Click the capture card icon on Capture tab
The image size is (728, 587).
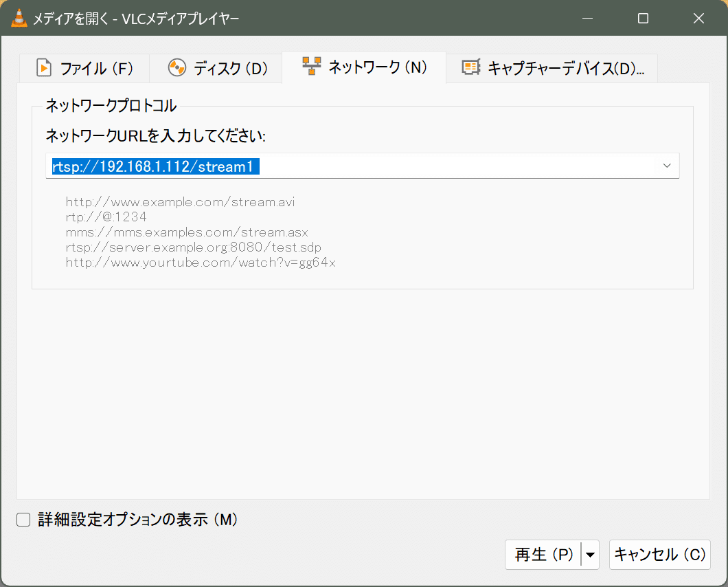tap(470, 67)
